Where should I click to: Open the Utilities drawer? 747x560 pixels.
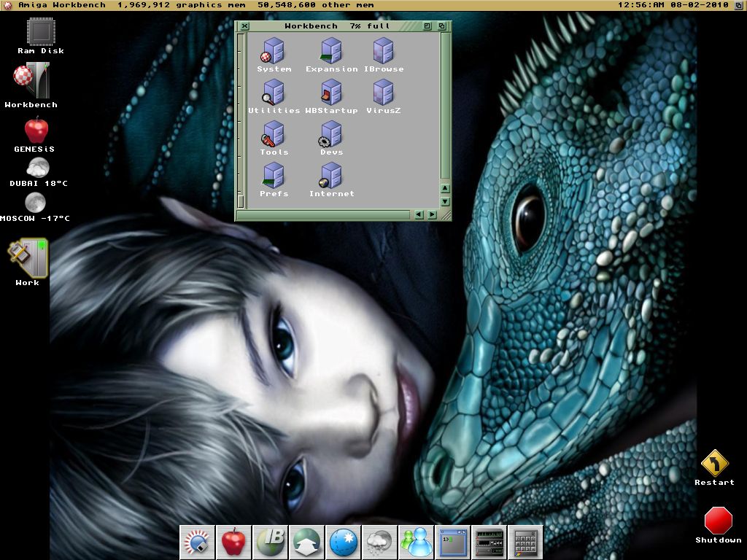pyautogui.click(x=274, y=92)
